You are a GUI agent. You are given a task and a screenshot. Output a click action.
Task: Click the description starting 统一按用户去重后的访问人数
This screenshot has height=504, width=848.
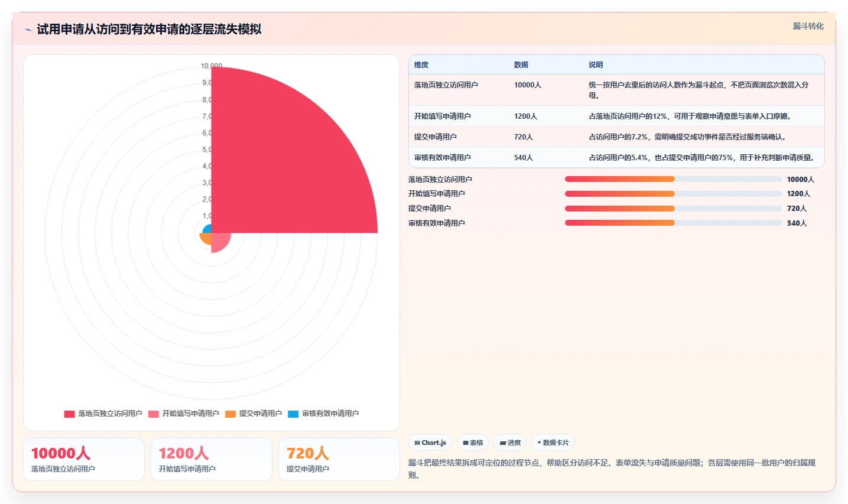click(699, 90)
